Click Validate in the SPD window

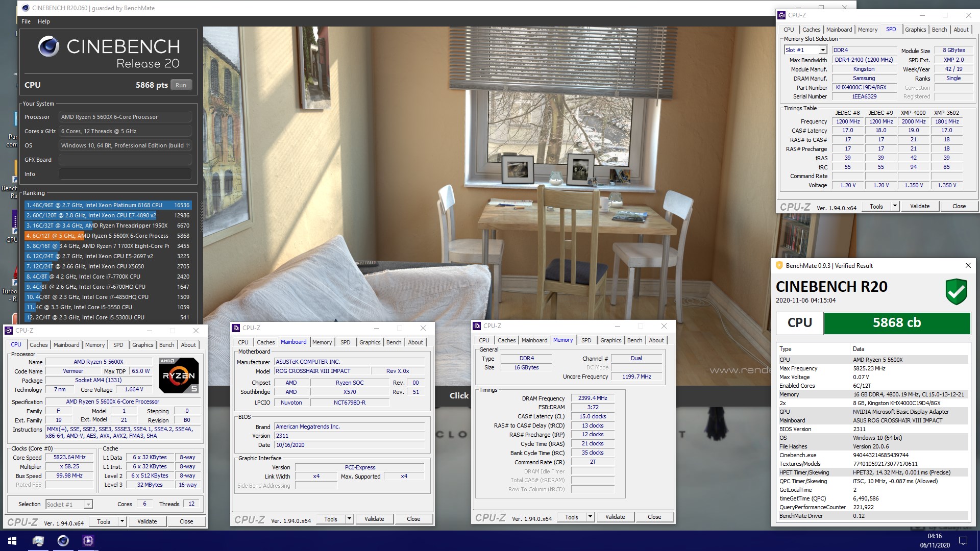pyautogui.click(x=920, y=206)
